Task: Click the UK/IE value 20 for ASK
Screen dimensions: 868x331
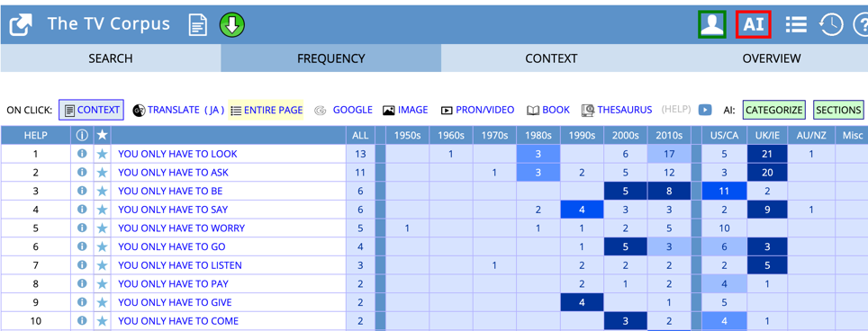Action: tap(767, 173)
